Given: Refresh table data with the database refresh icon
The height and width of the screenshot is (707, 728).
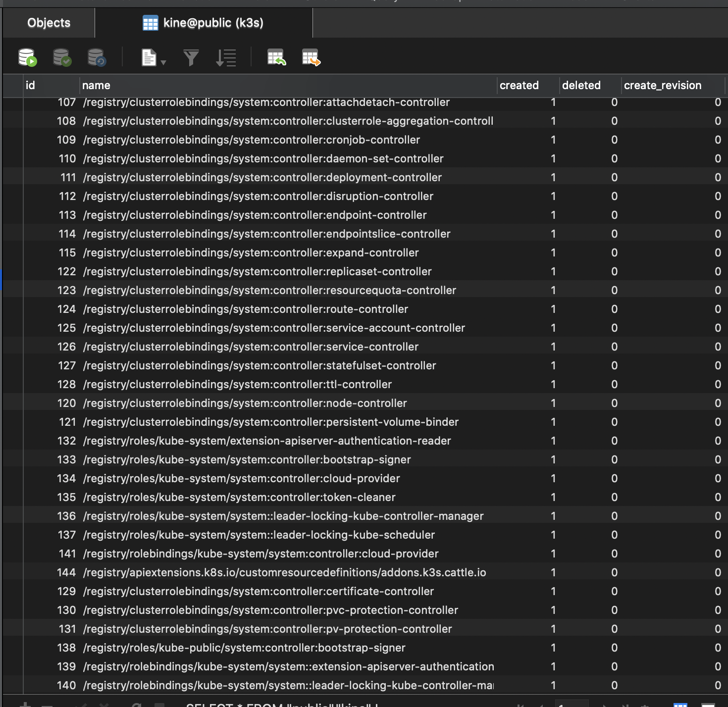Looking at the screenshot, I should coord(96,57).
